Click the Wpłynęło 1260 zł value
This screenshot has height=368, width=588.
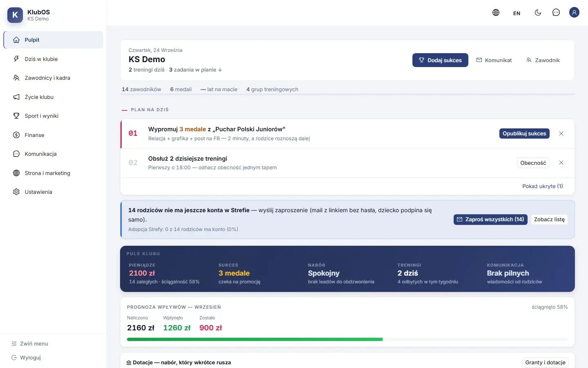177,328
